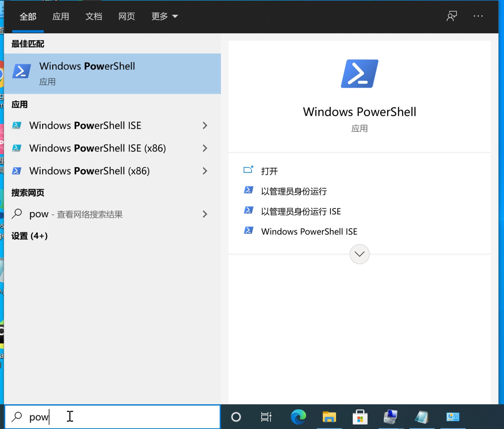The width and height of the screenshot is (504, 429).
Task: Open Task View on taskbar
Action: click(x=266, y=417)
